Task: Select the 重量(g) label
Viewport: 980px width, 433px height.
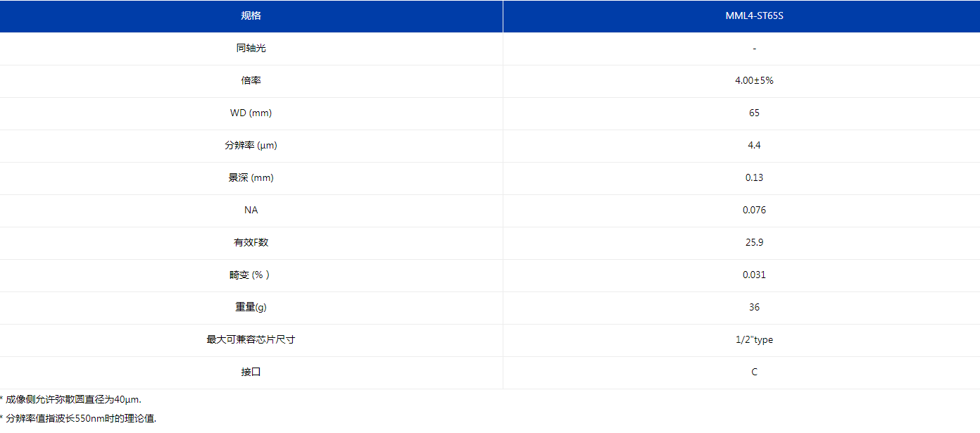Action: tap(251, 308)
